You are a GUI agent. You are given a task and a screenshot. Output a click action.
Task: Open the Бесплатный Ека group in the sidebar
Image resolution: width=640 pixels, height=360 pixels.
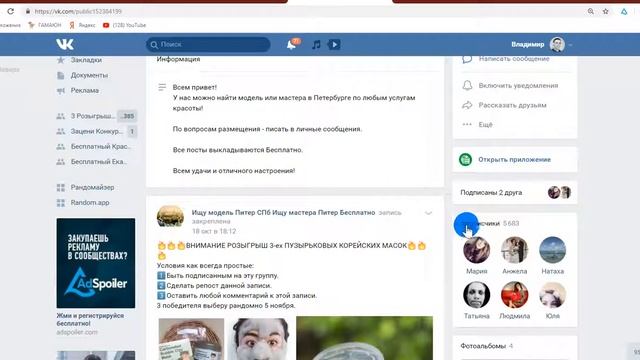99,162
